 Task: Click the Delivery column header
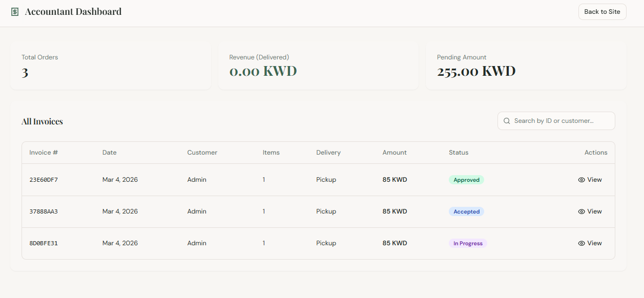328,153
